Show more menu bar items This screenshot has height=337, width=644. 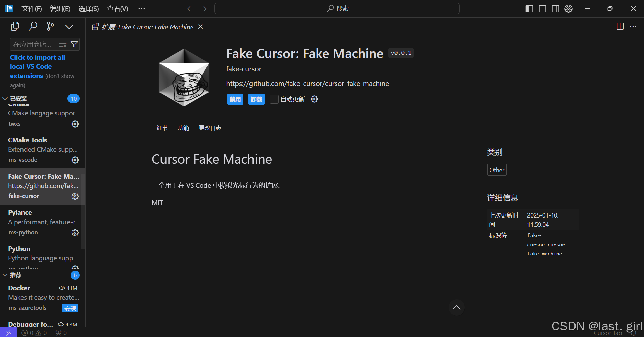tap(142, 9)
